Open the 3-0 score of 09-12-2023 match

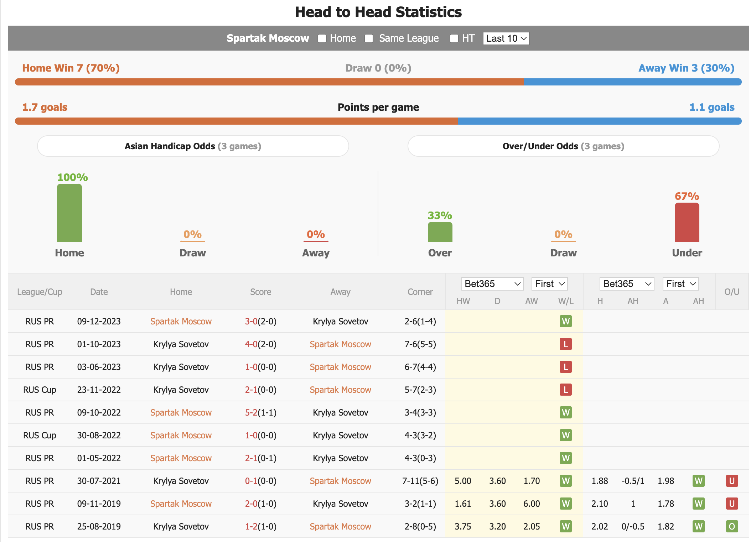coord(251,321)
